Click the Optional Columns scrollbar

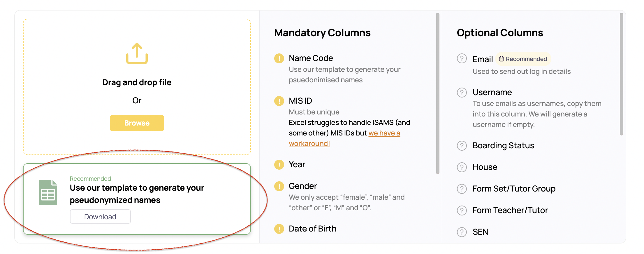(621, 74)
